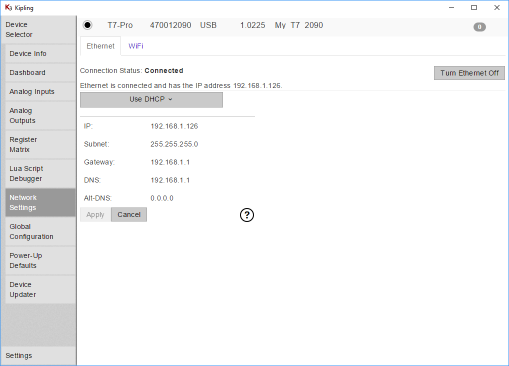Expand the Use DHCP dropdown
The height and width of the screenshot is (366, 509).
click(151, 100)
